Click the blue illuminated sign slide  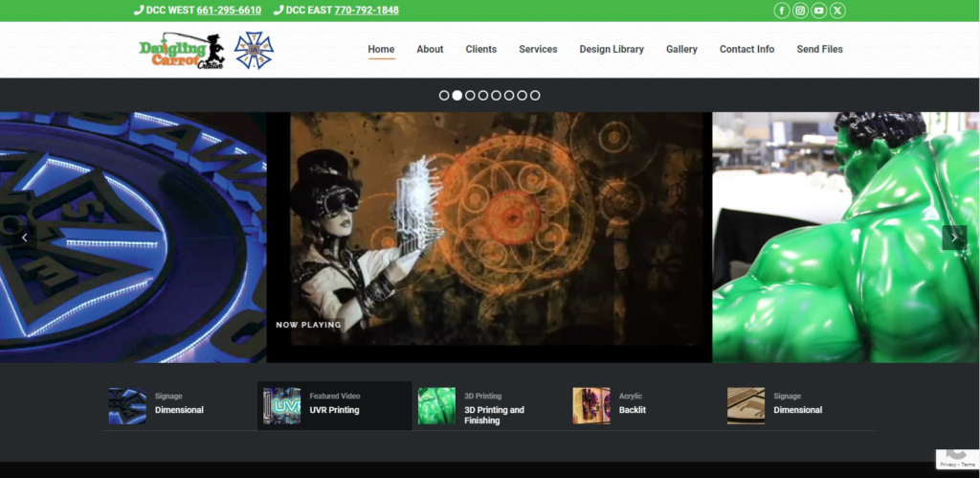tap(133, 238)
